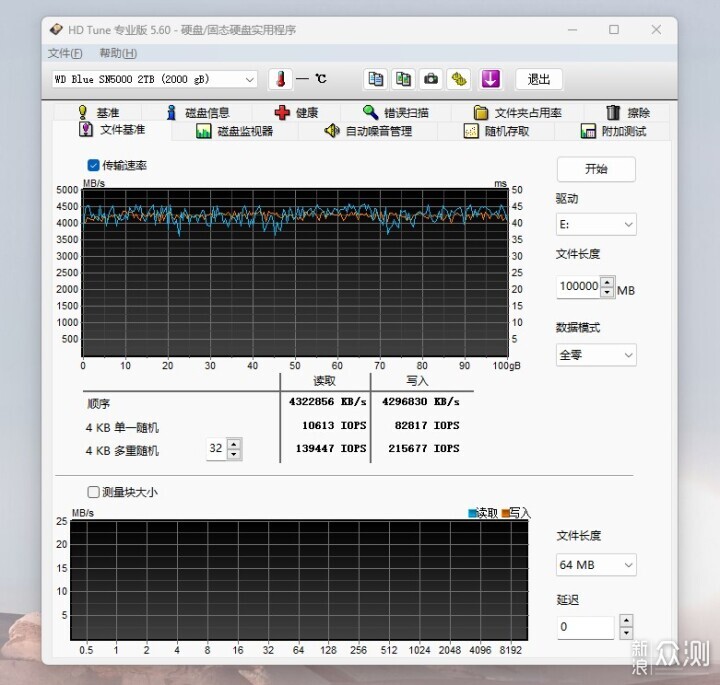This screenshot has height=685, width=720.
Task: Click the 100000 file length input field
Action: [x=579, y=287]
